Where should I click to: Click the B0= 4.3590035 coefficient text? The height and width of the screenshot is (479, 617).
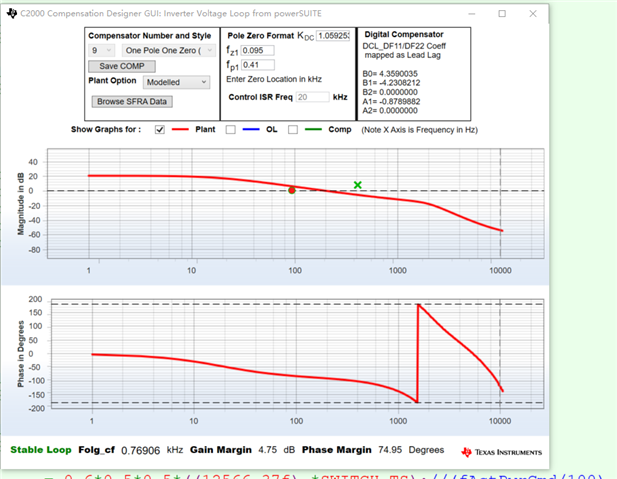(390, 74)
